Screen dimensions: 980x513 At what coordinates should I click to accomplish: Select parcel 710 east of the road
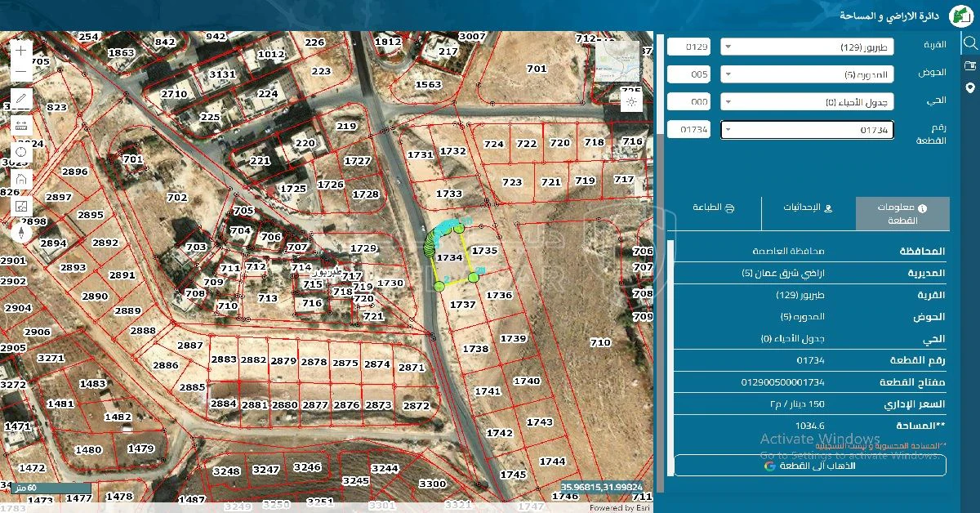point(600,342)
